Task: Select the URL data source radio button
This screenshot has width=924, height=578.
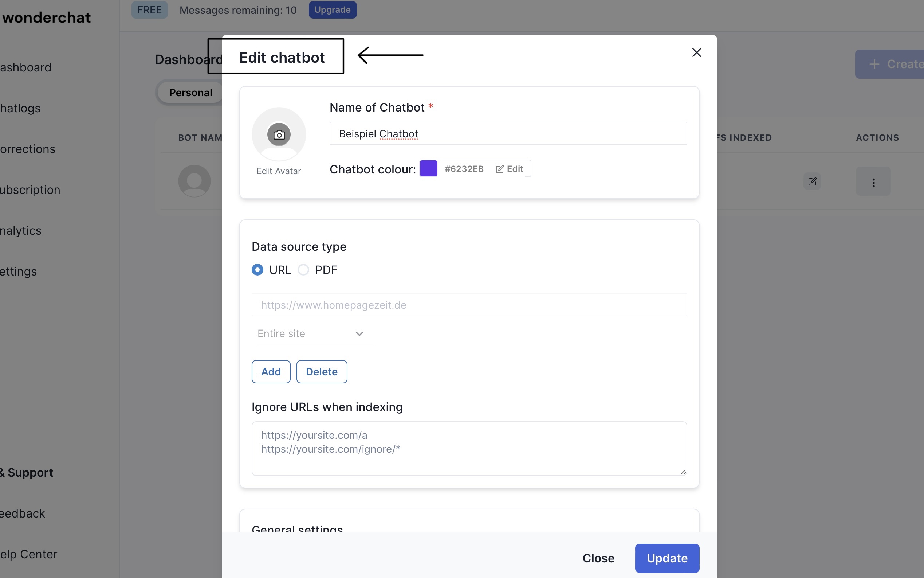Action: (257, 270)
